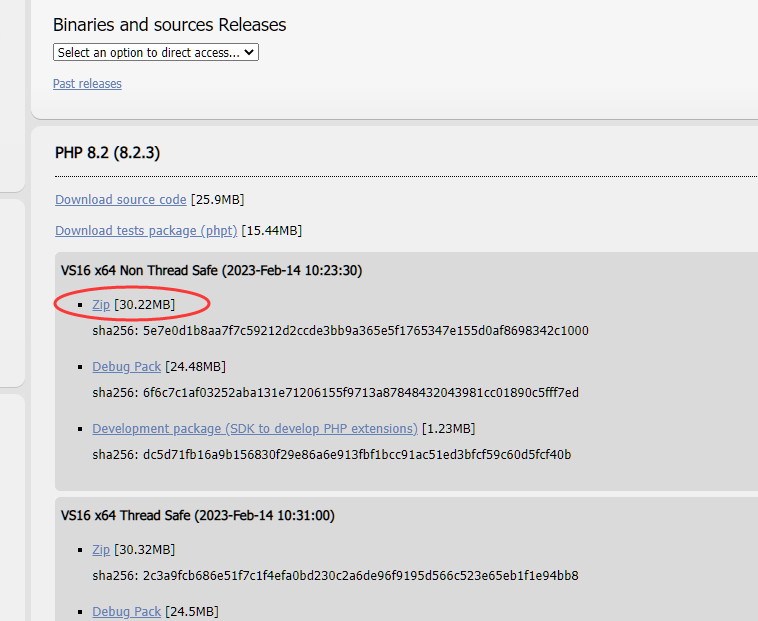
Task: Click the [15.44MB] size text
Action: pyautogui.click(x=272, y=231)
